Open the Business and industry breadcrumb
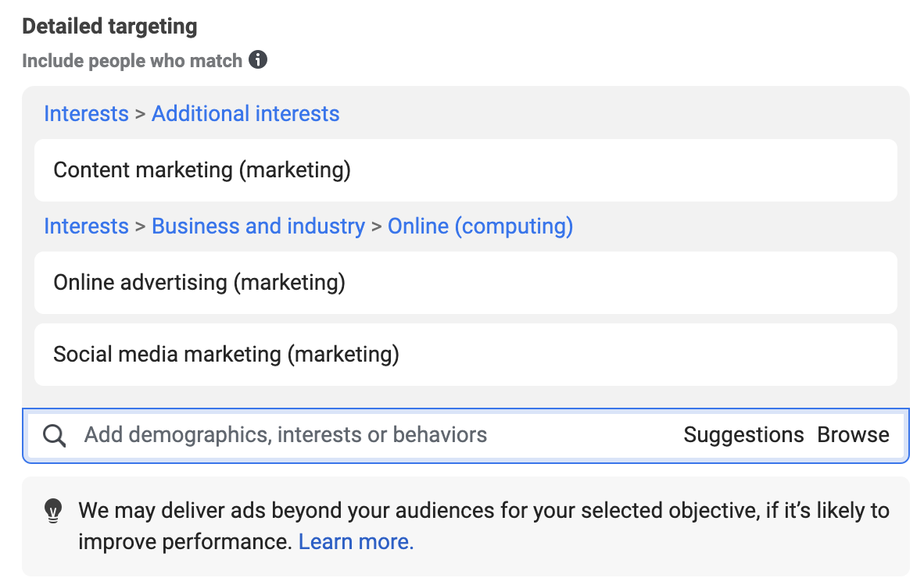The image size is (924, 578). tap(258, 226)
